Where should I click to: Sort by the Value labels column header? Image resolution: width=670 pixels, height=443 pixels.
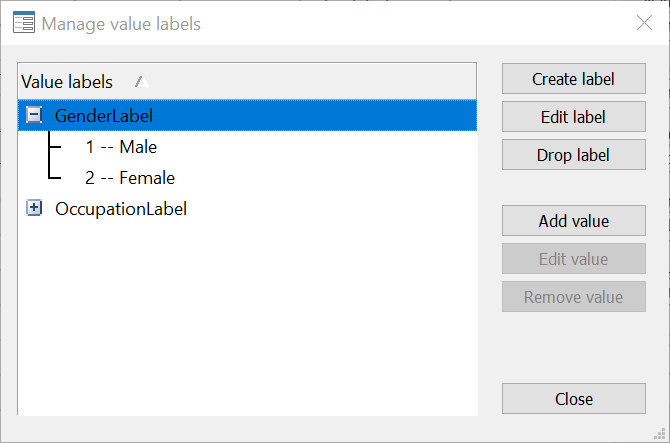point(247,81)
